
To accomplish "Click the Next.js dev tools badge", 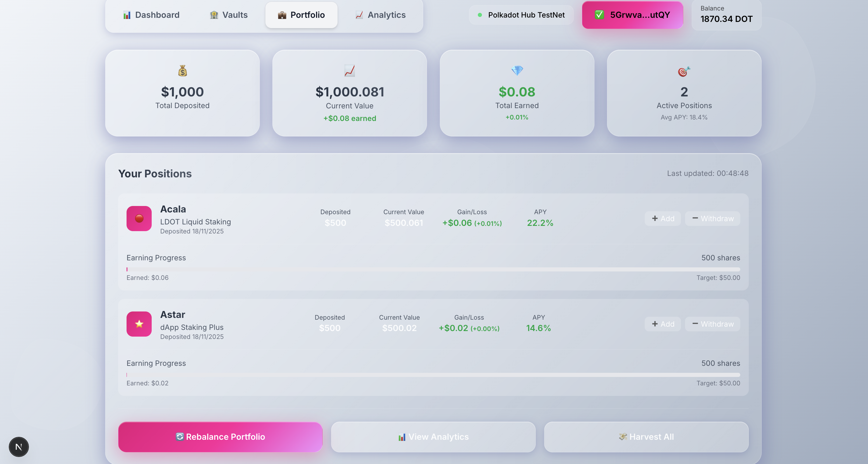I will click(18, 447).
